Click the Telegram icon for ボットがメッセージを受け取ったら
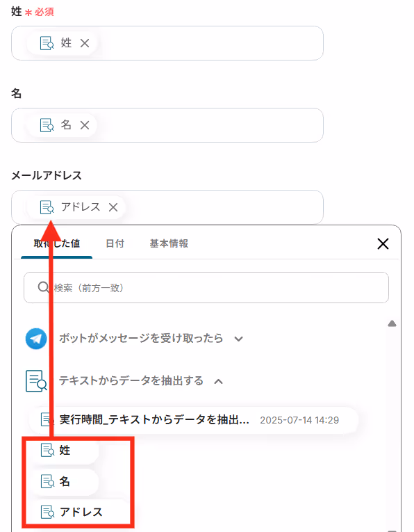 click(36, 339)
